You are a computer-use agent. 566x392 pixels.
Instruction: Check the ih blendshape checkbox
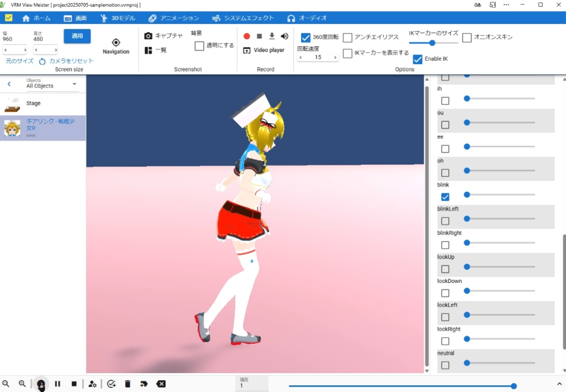[x=446, y=101]
